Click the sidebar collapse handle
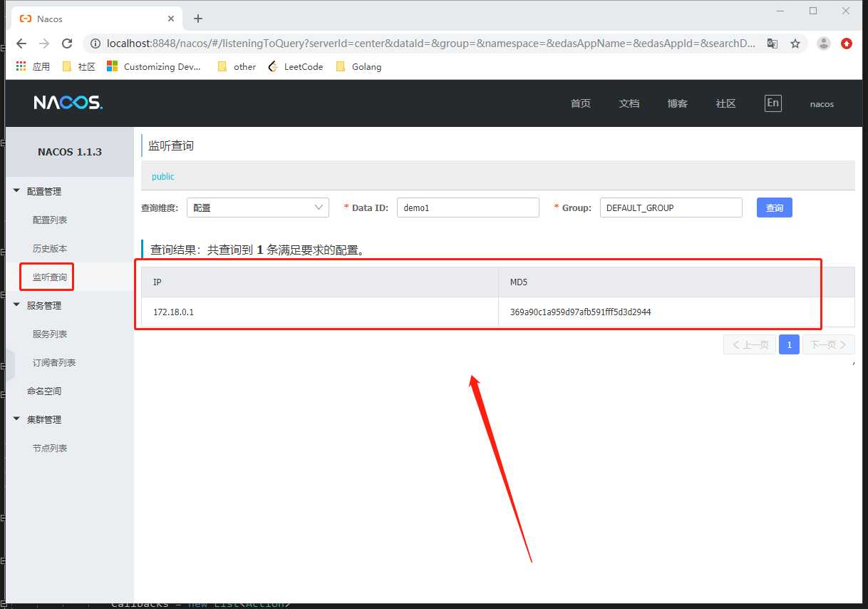 tap(10, 364)
